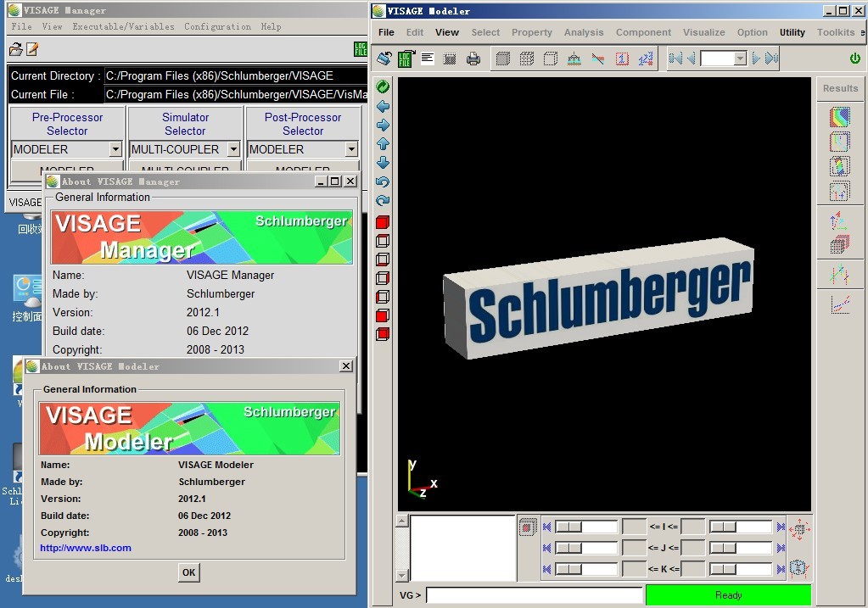Click the open folder icon in VISAGE Manager

[15, 49]
